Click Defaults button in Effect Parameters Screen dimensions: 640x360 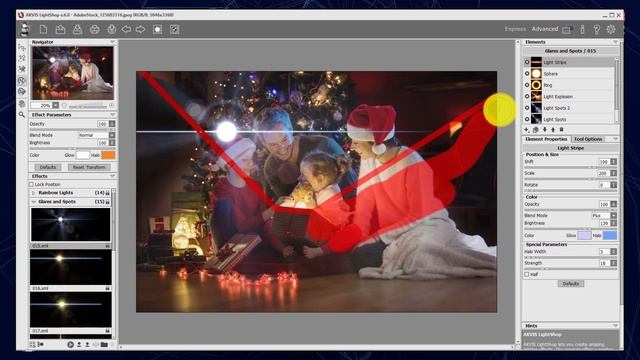[48, 167]
